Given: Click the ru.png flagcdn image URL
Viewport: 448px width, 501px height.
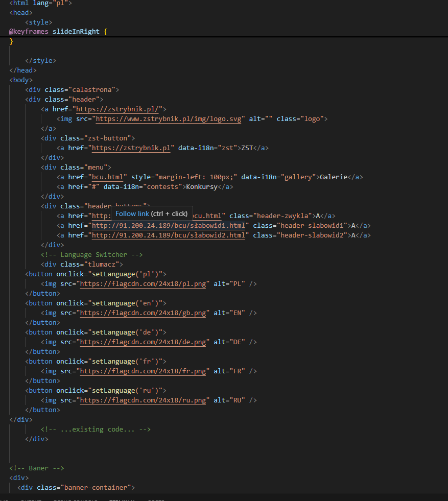Looking at the screenshot, I should click(143, 400).
